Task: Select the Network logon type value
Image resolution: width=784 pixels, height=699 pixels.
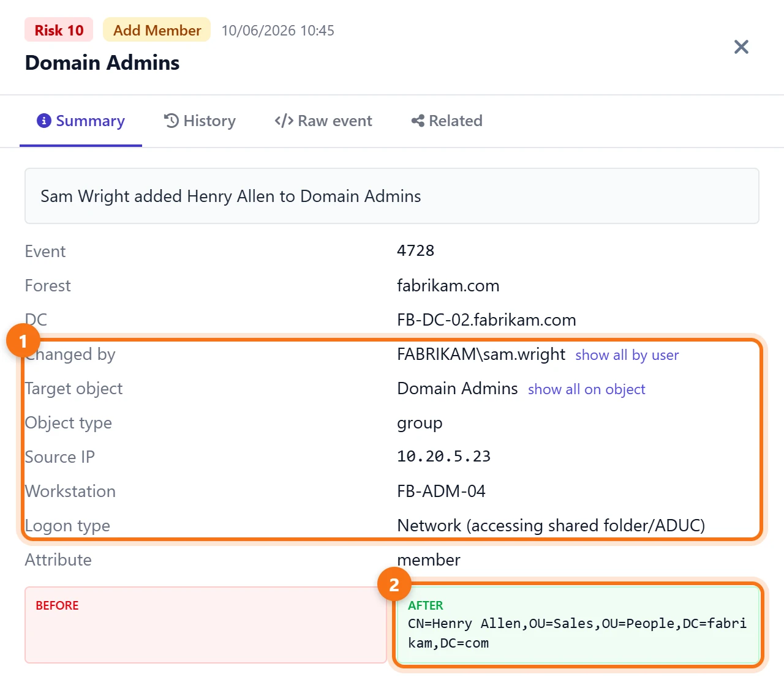Action: tap(551, 525)
